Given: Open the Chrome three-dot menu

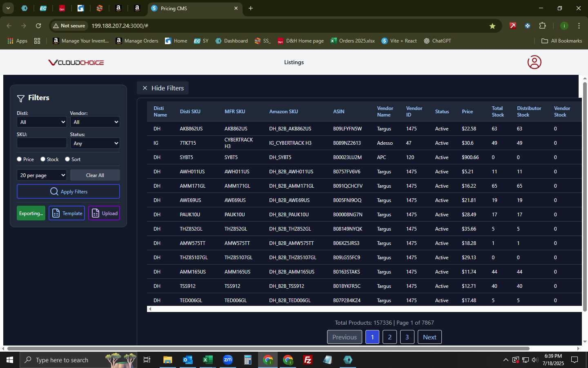Looking at the screenshot, I should pyautogui.click(x=579, y=26).
